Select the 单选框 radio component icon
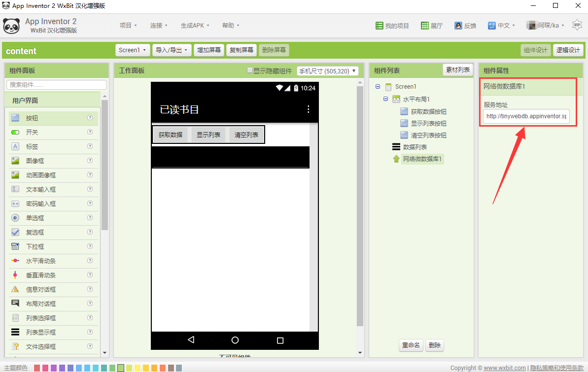The width and height of the screenshot is (588, 372). coord(15,218)
